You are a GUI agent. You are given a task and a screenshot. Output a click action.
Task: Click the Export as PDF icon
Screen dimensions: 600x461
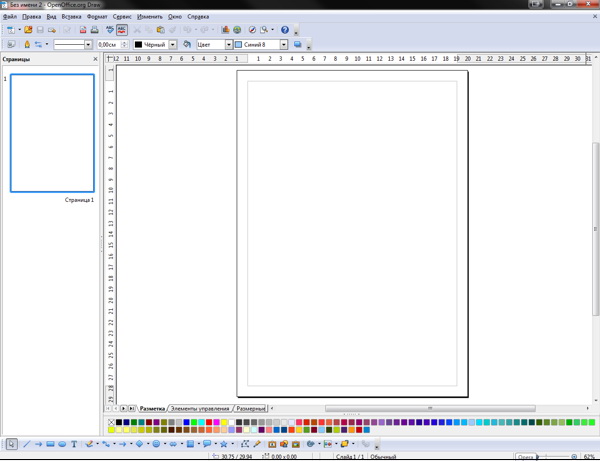pos(83,30)
